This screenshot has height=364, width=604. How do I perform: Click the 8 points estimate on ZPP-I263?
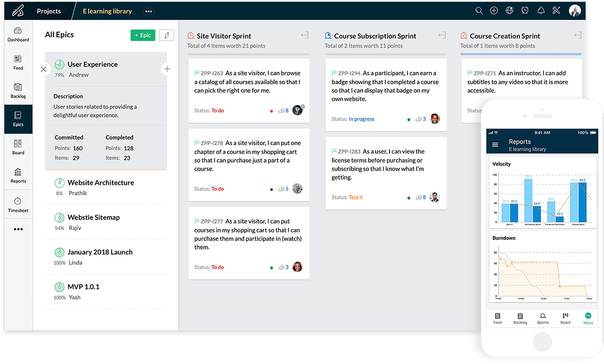(284, 110)
